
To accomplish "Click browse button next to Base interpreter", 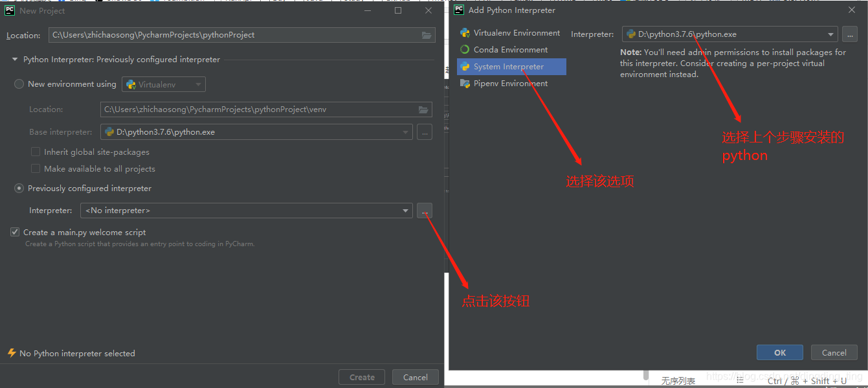I will coord(425,131).
